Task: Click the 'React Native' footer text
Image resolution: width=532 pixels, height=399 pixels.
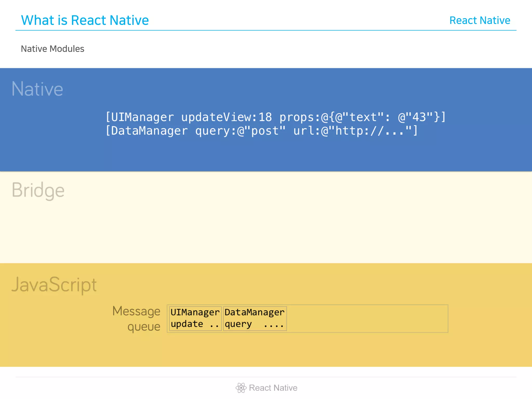Action: (x=273, y=388)
